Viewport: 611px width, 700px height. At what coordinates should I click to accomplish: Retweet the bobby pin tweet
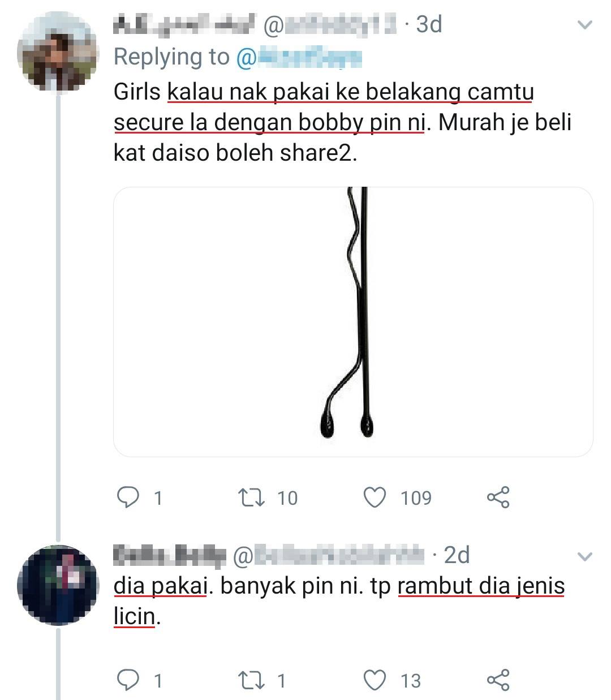249,497
